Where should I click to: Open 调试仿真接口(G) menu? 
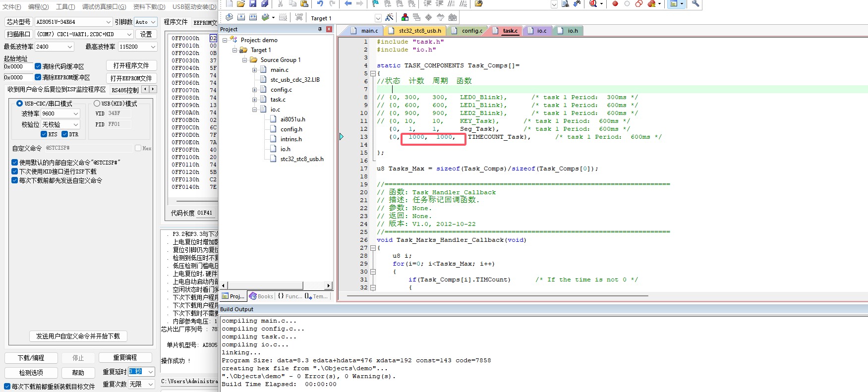104,6
